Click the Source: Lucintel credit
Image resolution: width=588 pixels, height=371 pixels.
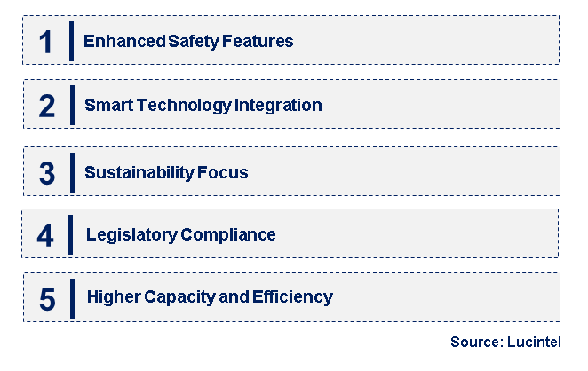(x=505, y=342)
